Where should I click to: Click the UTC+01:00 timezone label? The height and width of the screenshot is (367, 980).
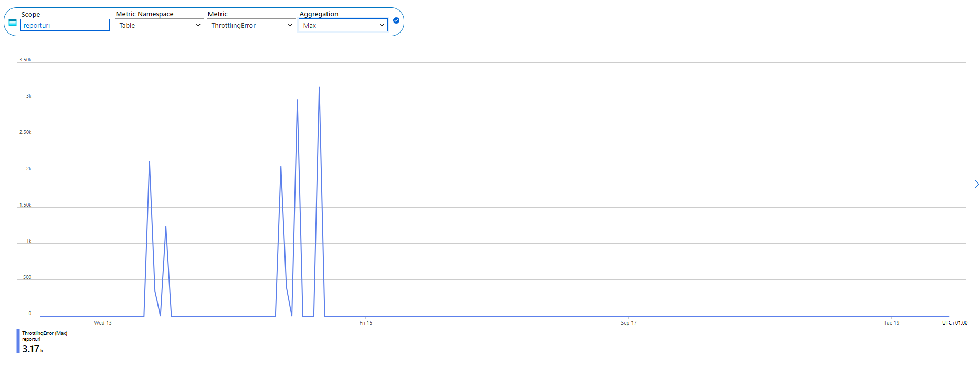click(x=954, y=323)
